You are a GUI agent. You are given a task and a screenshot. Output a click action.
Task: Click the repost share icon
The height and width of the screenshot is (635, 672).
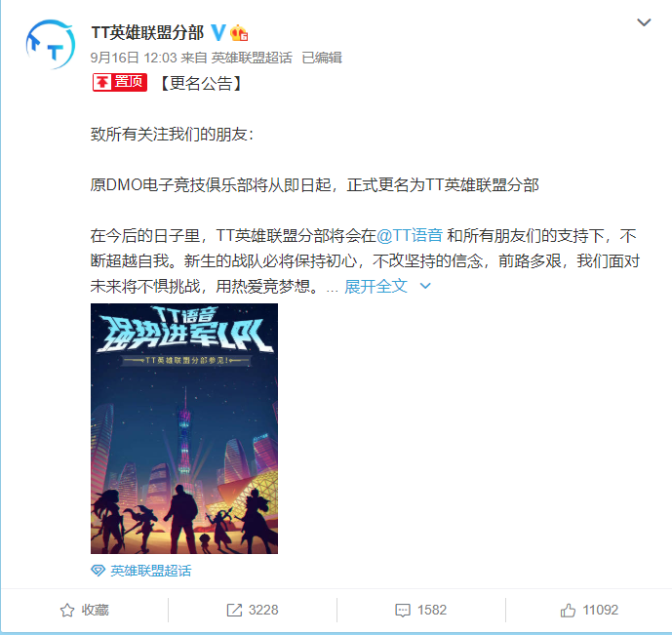tap(234, 611)
